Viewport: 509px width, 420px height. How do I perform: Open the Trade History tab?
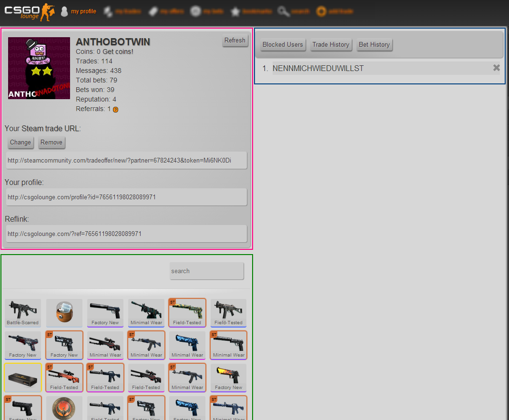point(331,45)
